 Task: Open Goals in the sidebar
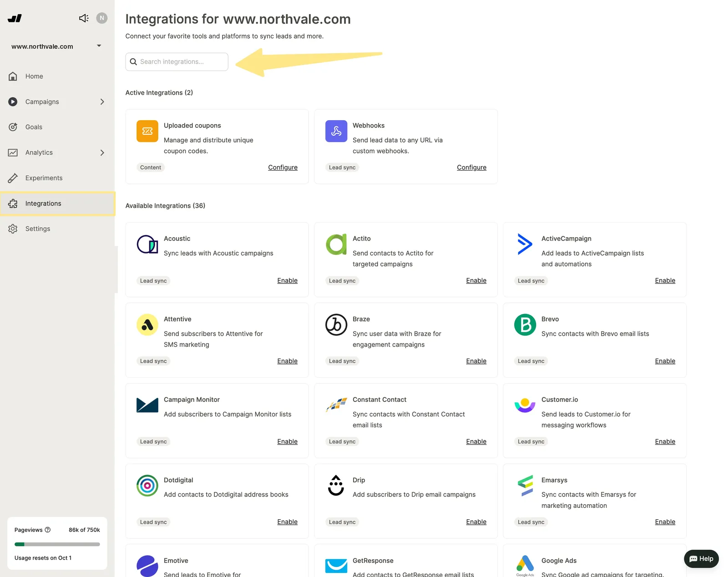coord(57,127)
